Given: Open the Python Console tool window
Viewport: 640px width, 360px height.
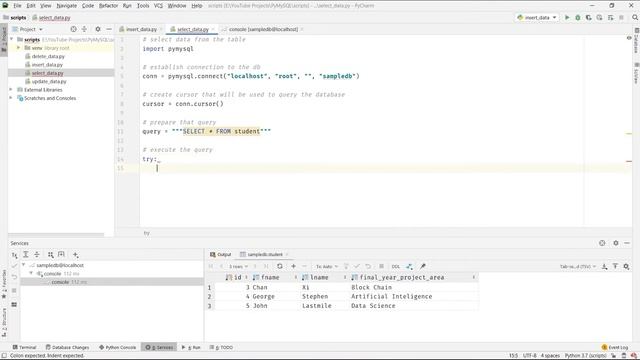Looking at the screenshot, I should [118, 347].
